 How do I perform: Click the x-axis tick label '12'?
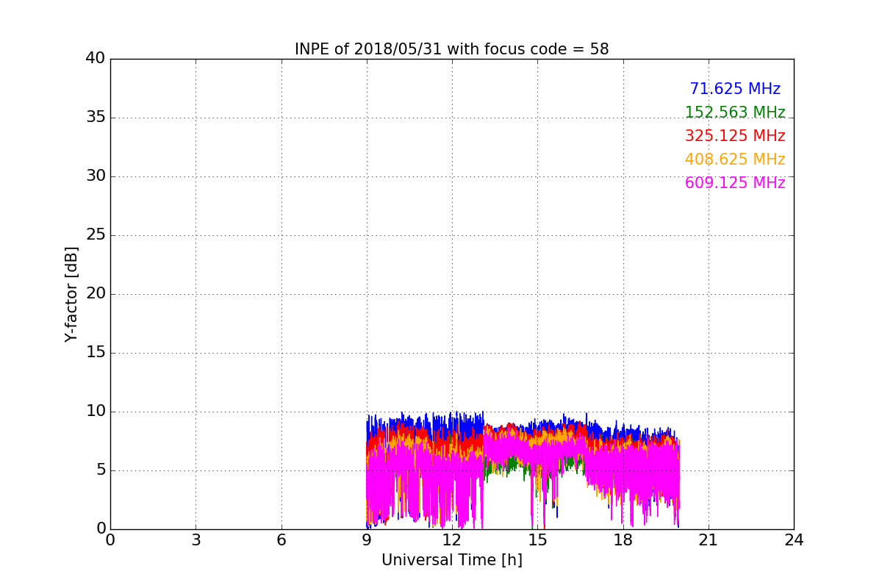coord(452,540)
